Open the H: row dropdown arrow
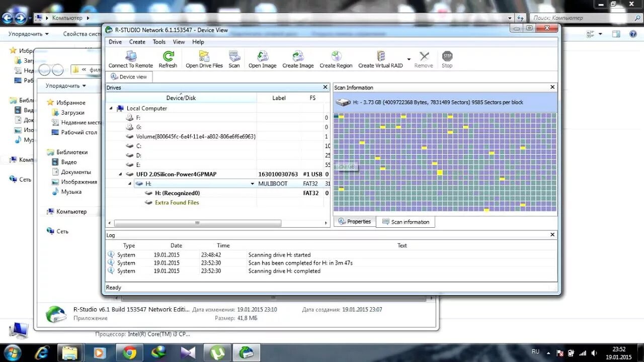This screenshot has height=362, width=644. (253, 184)
